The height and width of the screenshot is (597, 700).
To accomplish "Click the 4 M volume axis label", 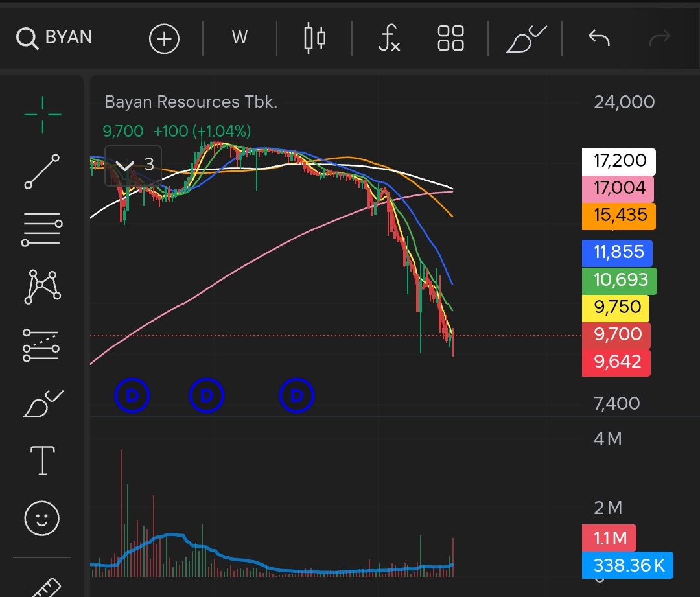I will 607,439.
